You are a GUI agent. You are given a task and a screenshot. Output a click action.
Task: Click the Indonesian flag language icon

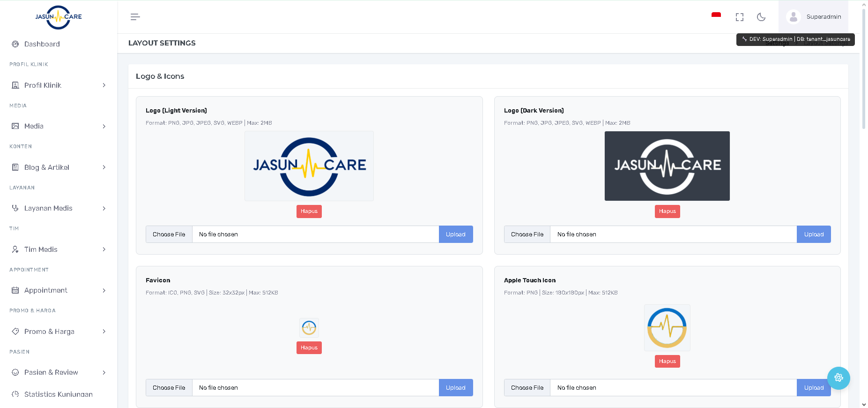(x=716, y=15)
